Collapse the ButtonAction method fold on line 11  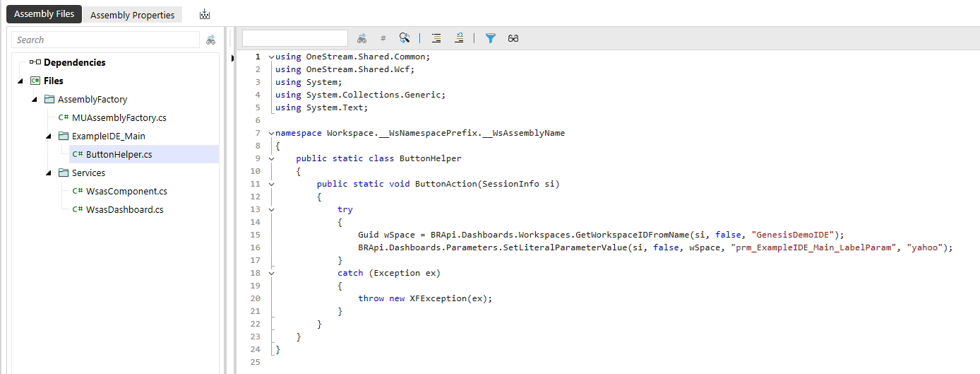point(271,184)
